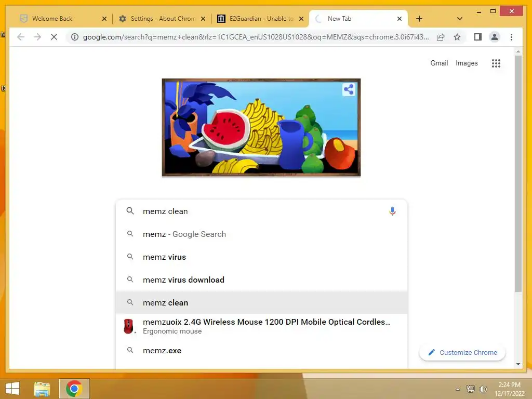Select the highlighted 'memz clean' suggestion

(x=261, y=302)
